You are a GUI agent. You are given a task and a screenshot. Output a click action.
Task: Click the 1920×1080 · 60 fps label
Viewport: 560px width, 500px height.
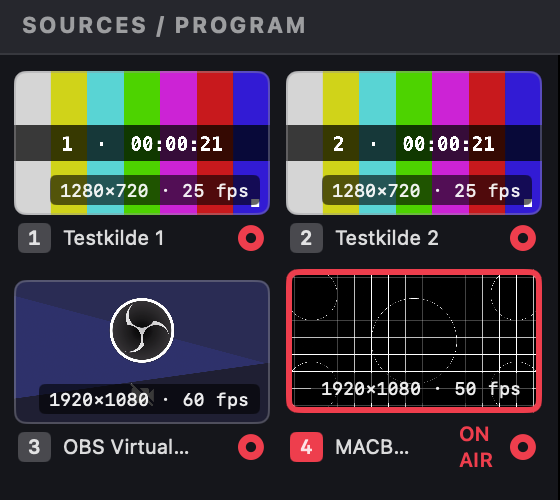coord(149,399)
